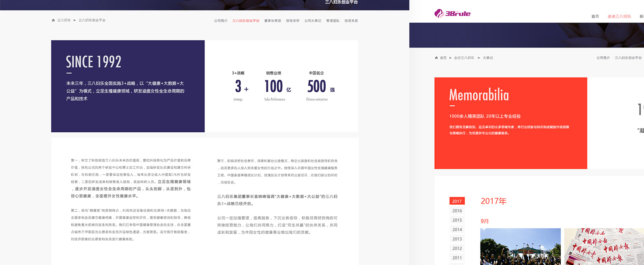Open 公司简介 in left sub-navigation
644x265 pixels.
(x=221, y=21)
